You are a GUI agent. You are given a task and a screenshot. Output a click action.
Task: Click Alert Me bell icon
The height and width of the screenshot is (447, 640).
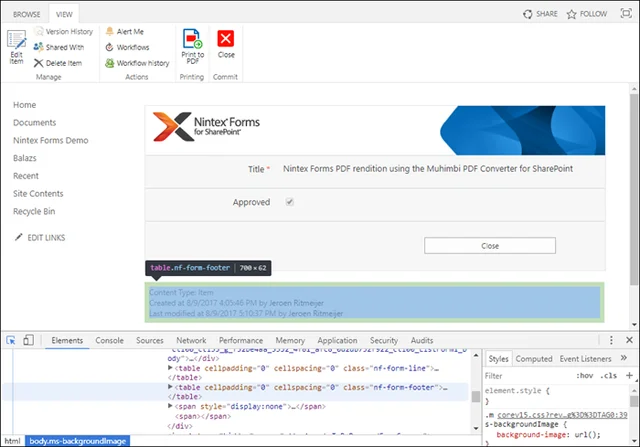click(x=109, y=31)
